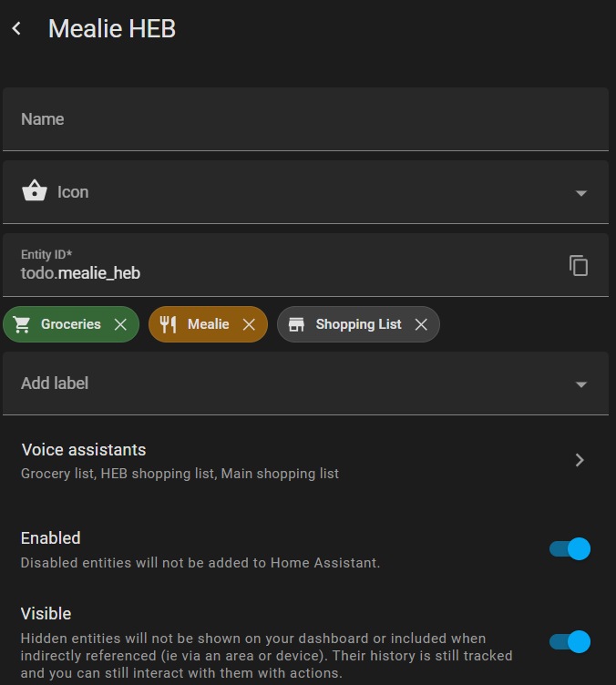Select the Mealie label chip
The image size is (616, 685).
[208, 324]
